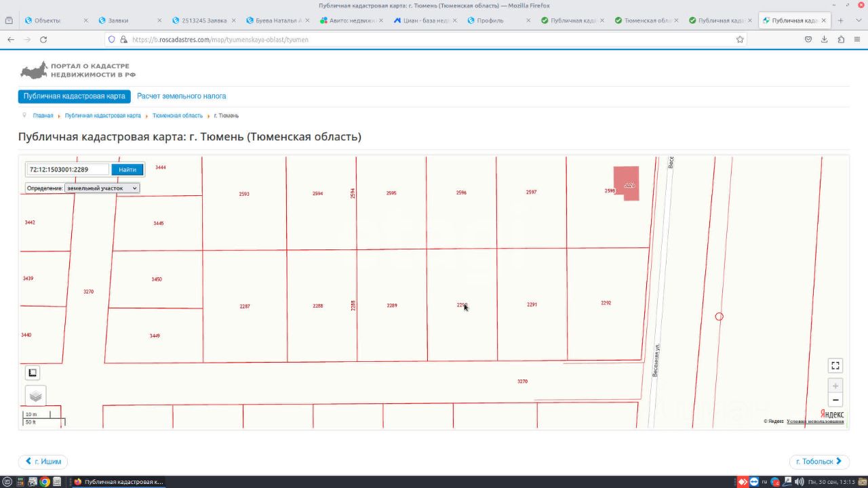Click the shaded building on parcel 2598
The image size is (868, 488).
[x=627, y=183]
